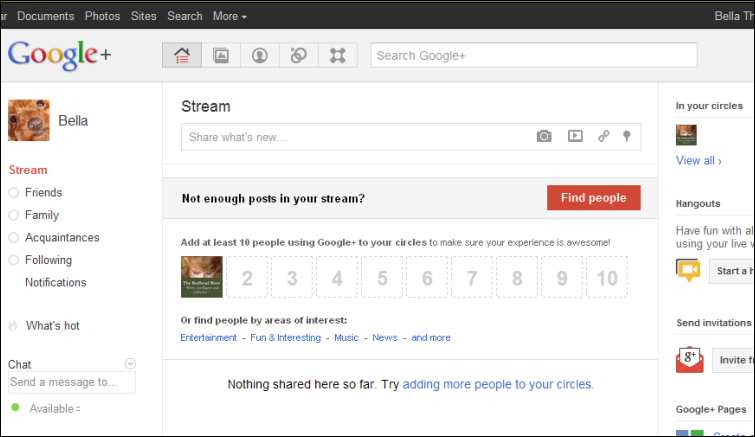The width and height of the screenshot is (755, 437).
Task: Click empty circle slot number 2
Action: coord(247,277)
